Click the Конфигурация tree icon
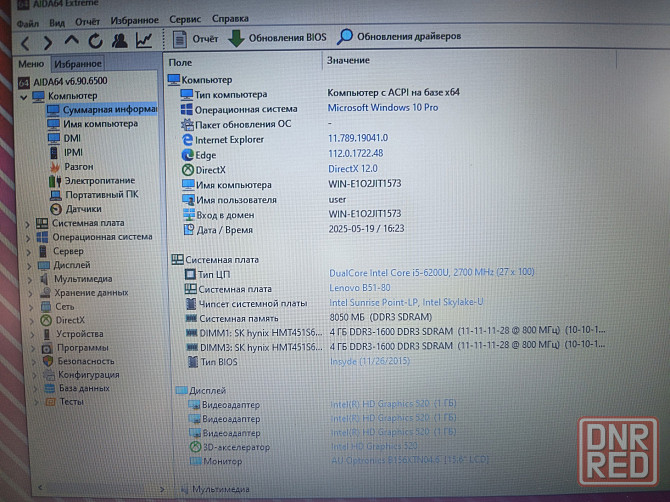 pos(49,375)
